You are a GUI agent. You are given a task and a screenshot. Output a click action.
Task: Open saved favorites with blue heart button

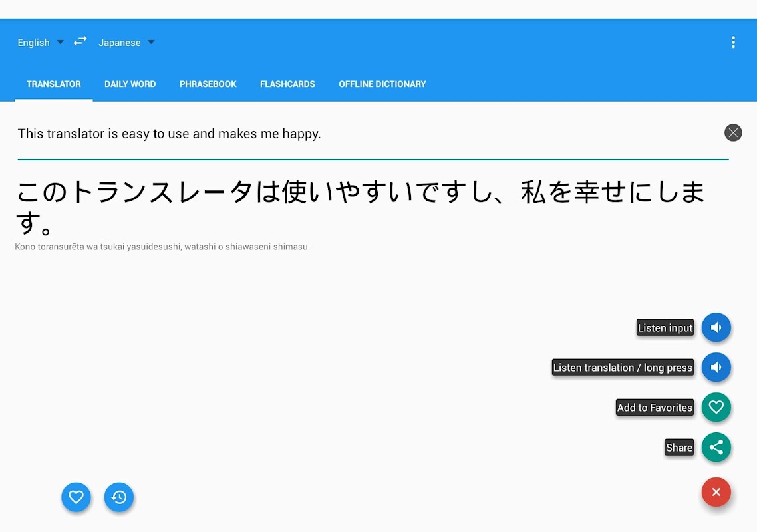pyautogui.click(x=76, y=497)
